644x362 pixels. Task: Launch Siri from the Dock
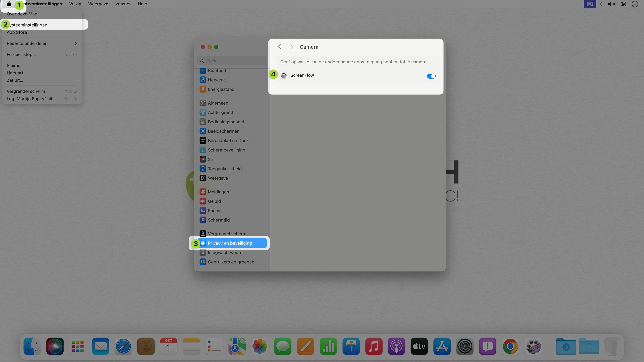click(55, 347)
